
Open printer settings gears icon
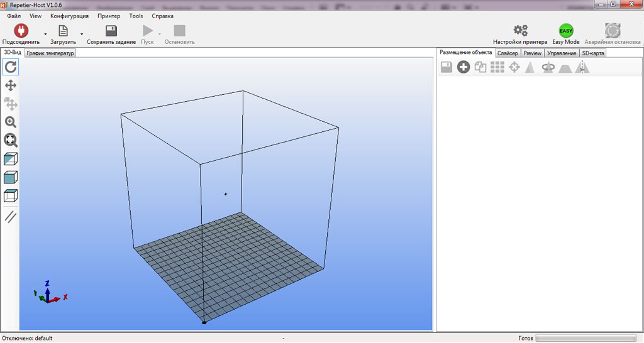tap(520, 31)
